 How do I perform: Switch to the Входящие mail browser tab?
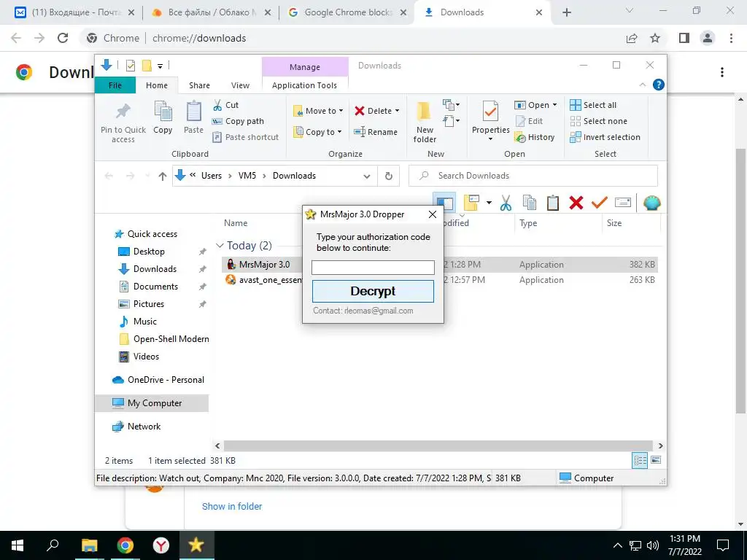(x=75, y=12)
